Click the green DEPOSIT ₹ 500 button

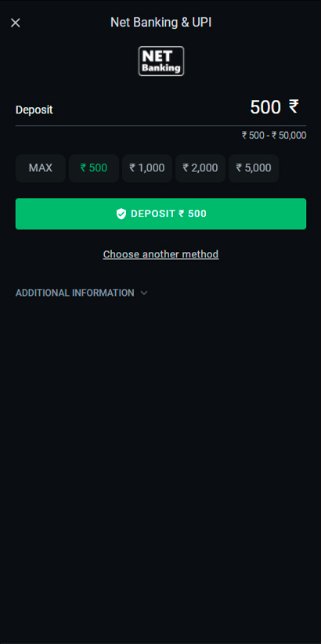160,214
